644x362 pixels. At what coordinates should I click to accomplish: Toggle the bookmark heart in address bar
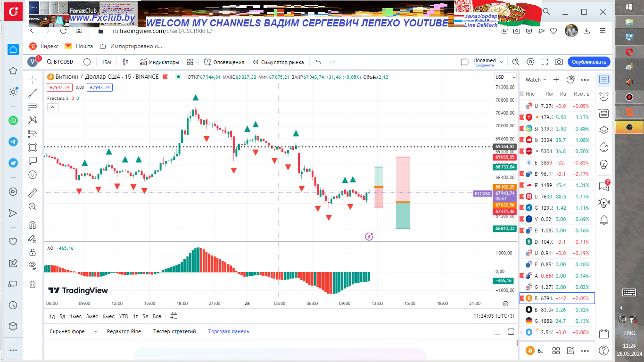tap(553, 31)
